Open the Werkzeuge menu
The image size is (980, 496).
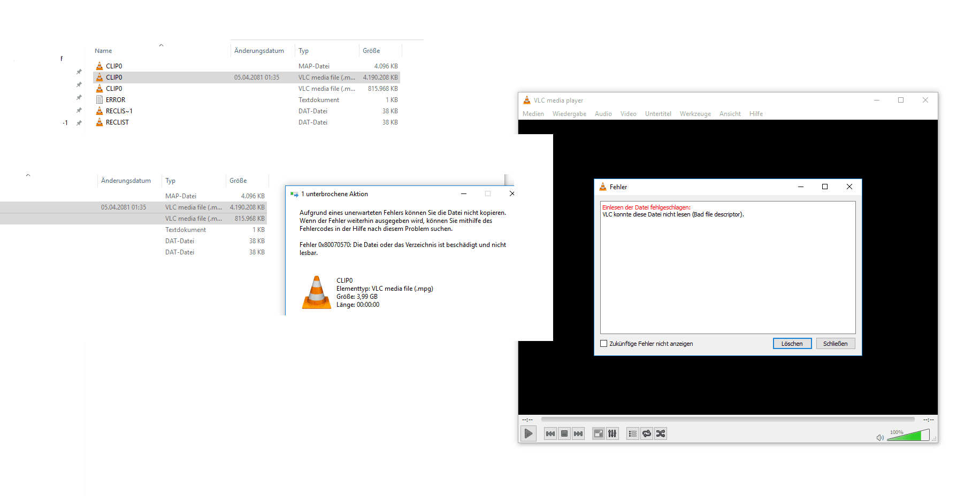tap(695, 114)
